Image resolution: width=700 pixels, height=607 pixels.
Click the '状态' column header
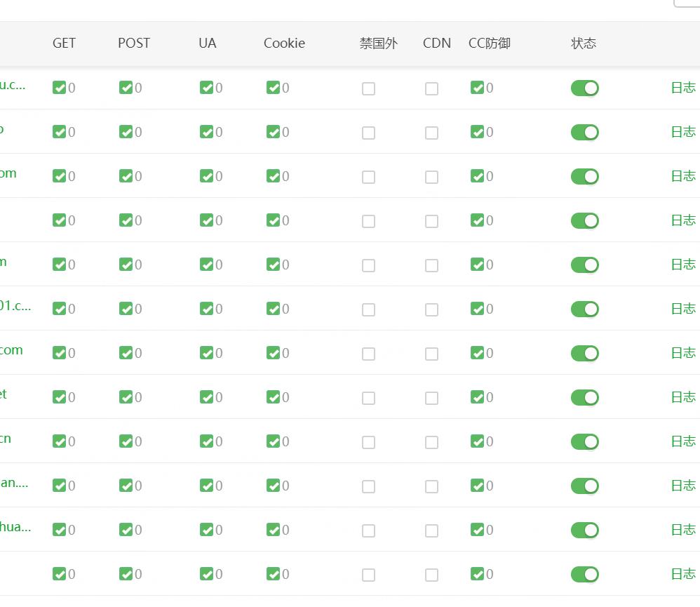(x=584, y=44)
